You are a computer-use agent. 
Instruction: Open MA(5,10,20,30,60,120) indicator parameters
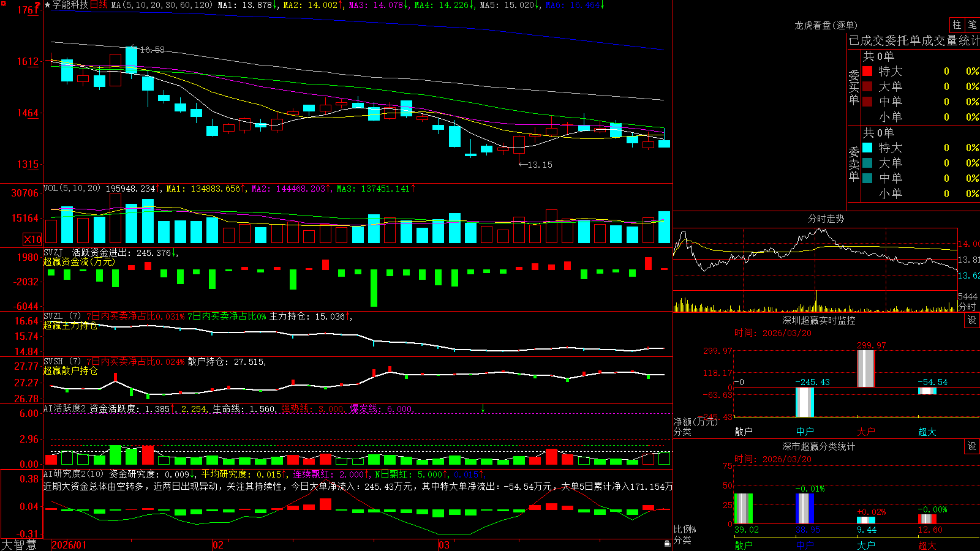162,5
